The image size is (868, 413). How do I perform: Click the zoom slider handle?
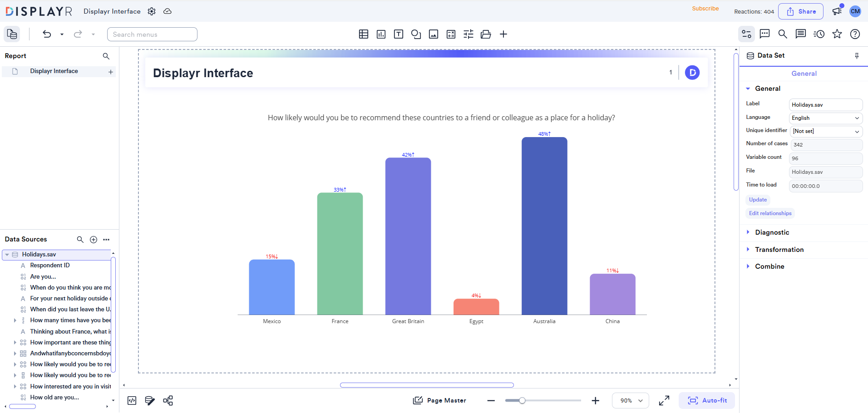click(522, 401)
